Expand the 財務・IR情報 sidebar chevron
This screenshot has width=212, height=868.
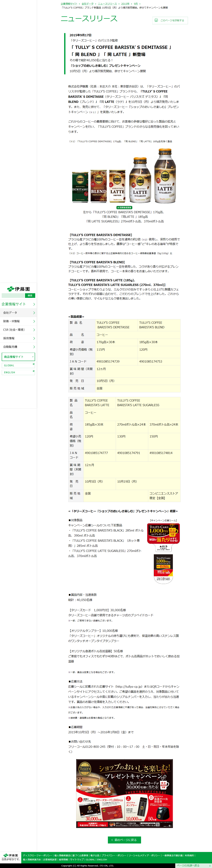[x=34, y=321]
